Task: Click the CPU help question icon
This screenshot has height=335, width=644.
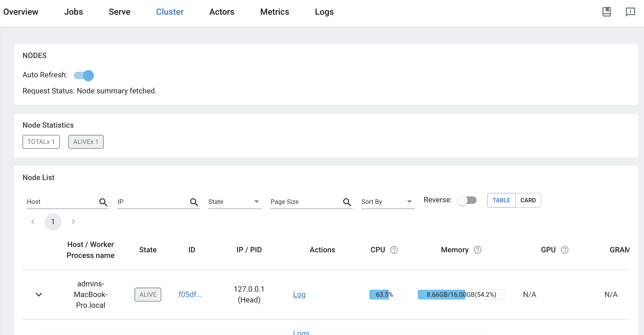Action: [x=394, y=250]
